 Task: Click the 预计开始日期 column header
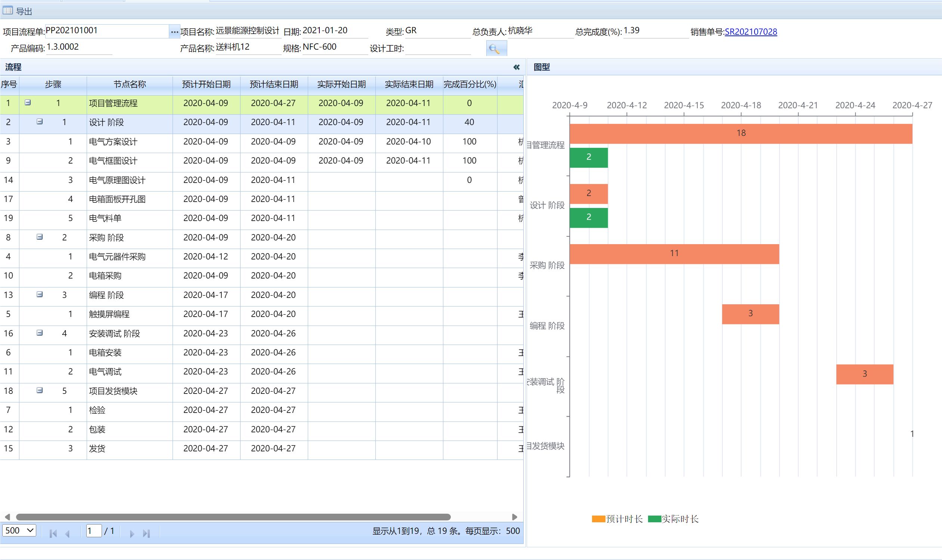click(206, 84)
